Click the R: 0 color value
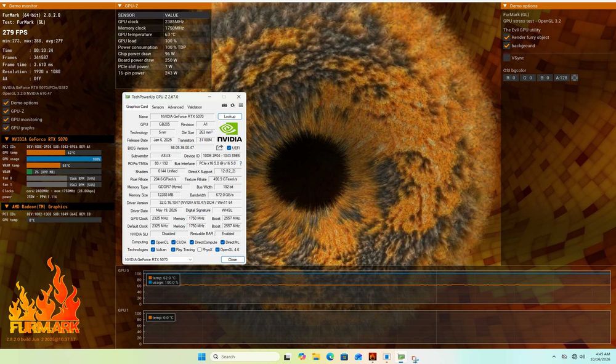The height and width of the screenshot is (364, 616). (511, 78)
